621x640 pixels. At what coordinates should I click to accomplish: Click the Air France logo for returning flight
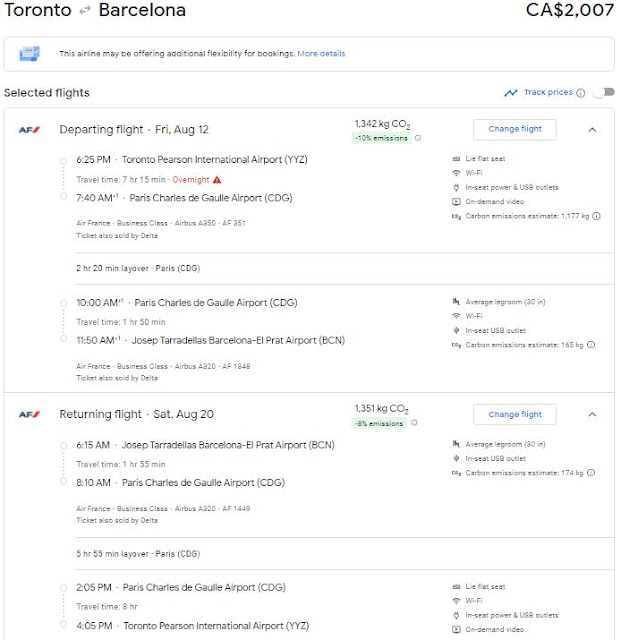click(29, 415)
